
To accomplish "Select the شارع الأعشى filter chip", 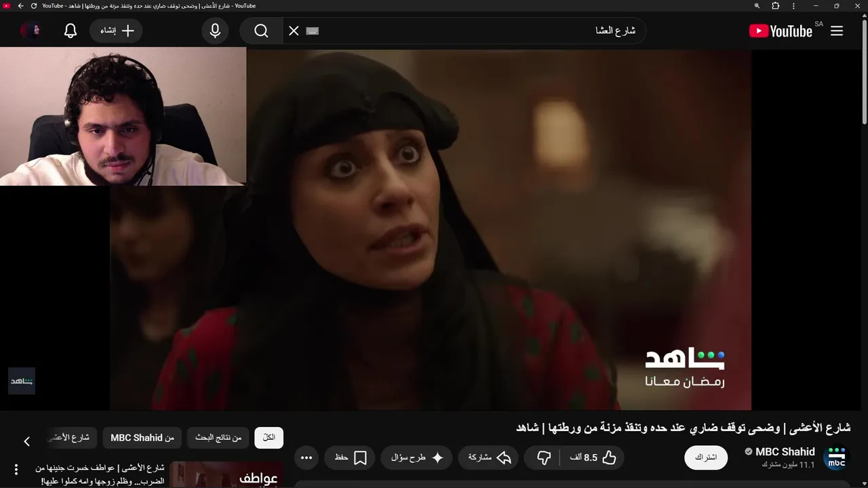I will pos(71,438).
